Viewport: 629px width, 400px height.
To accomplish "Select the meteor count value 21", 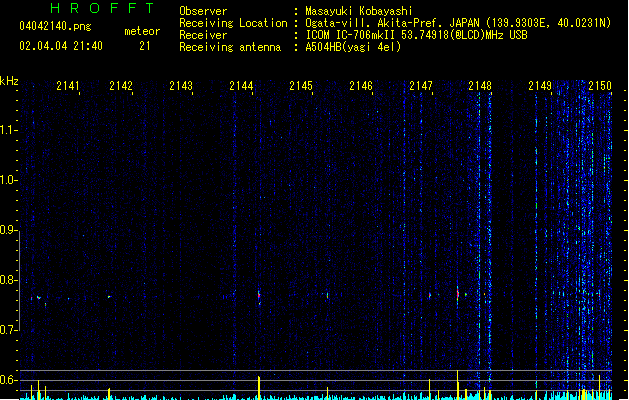I will (x=145, y=46).
